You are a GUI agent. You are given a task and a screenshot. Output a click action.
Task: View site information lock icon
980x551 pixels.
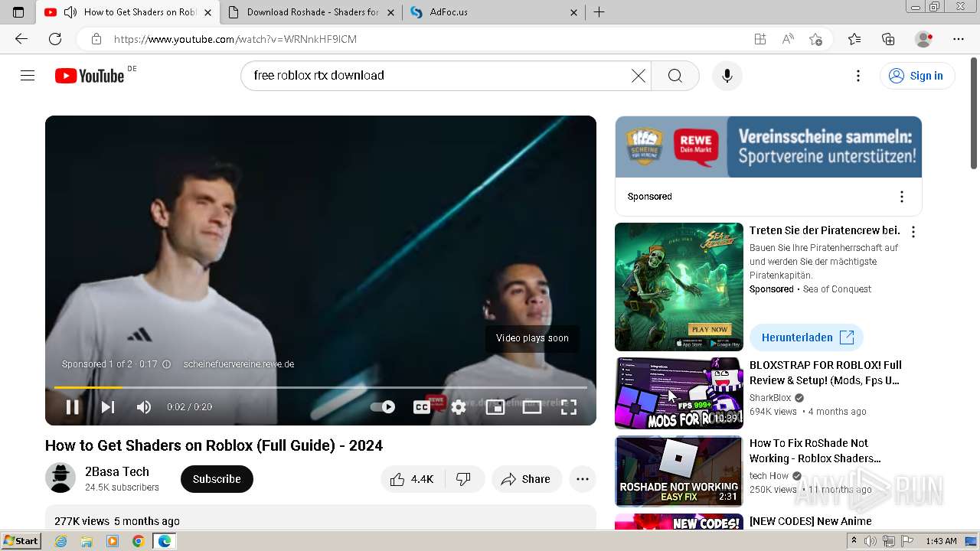96,39
